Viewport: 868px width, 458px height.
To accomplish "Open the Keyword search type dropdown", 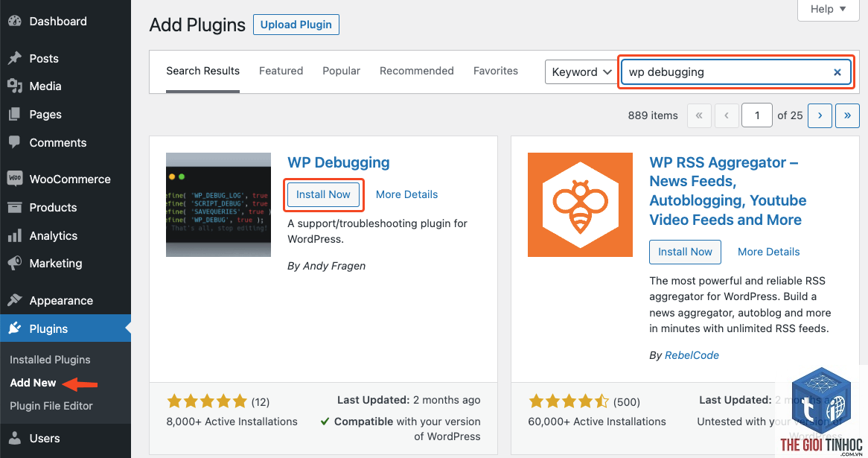I will [581, 72].
